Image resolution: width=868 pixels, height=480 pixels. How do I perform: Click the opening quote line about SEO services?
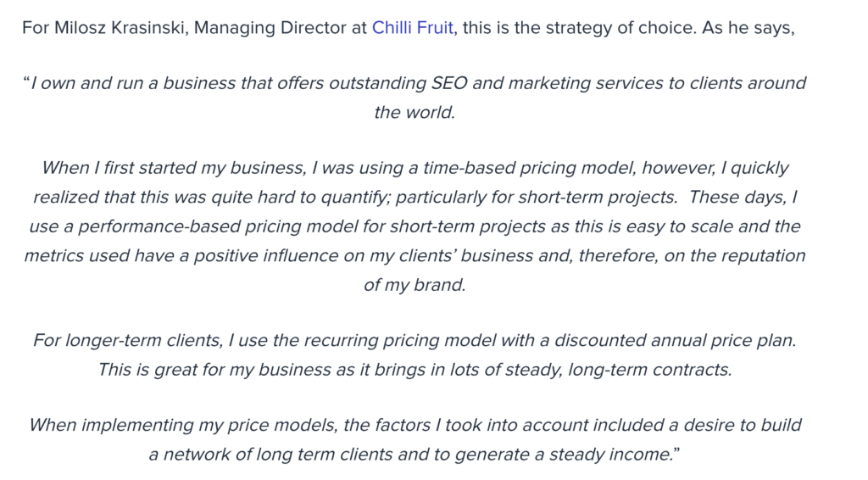coord(414,83)
